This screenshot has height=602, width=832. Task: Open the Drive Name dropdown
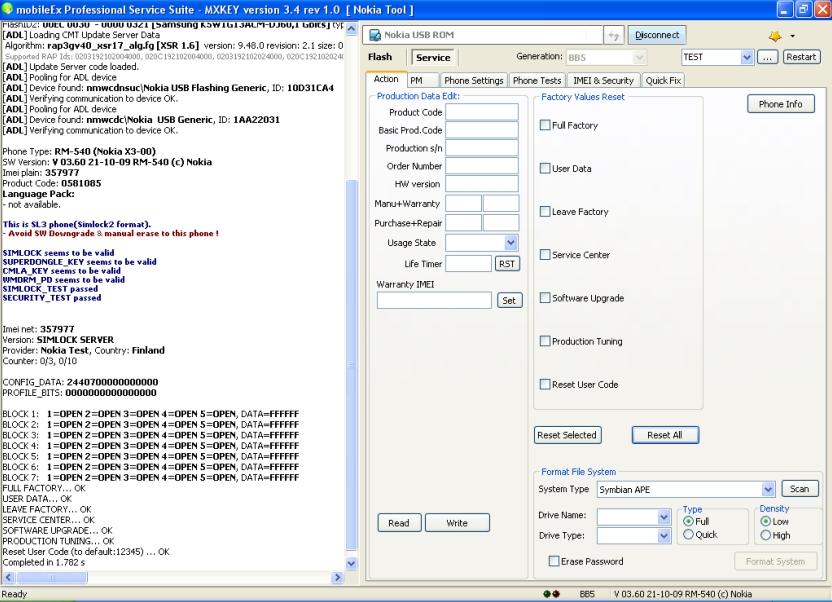(664, 516)
